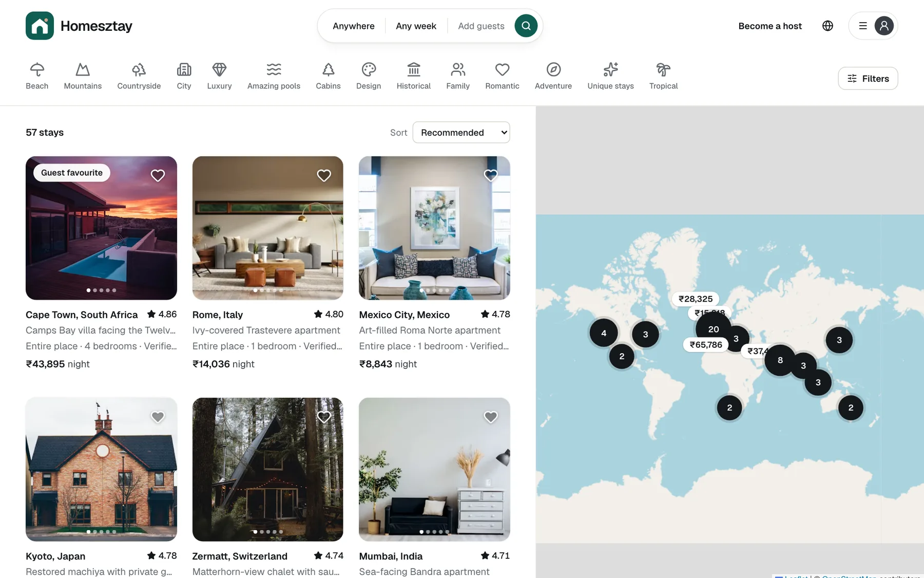Favourite the Cape Town listing heart
The image size is (924, 578).
point(158,175)
